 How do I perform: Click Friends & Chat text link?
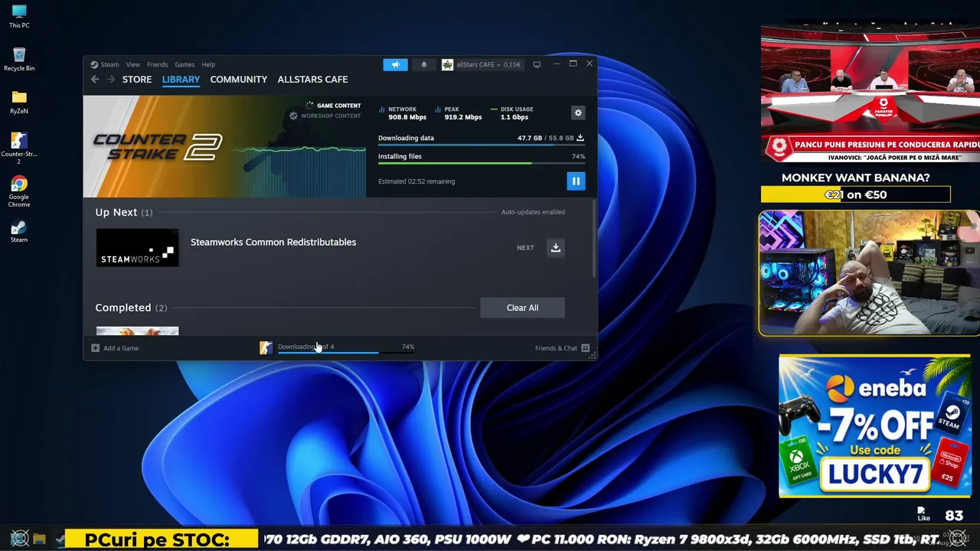pyautogui.click(x=556, y=348)
